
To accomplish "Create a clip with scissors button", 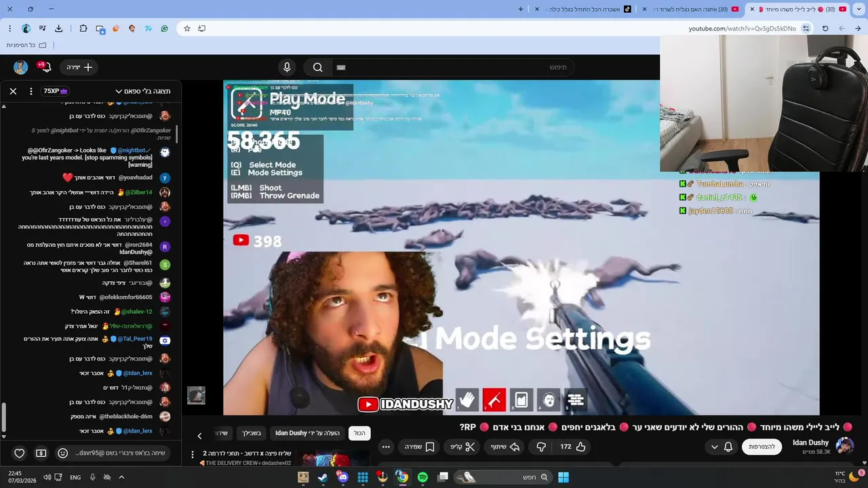I will point(463,447).
